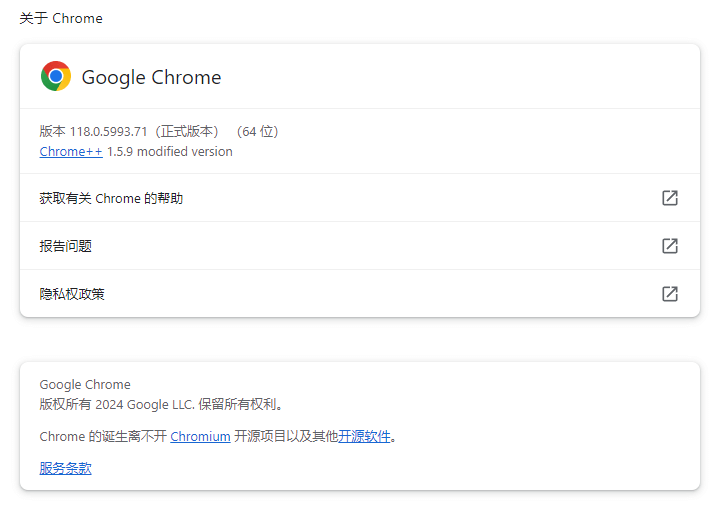Click the external link icon beside 报告问题

tap(670, 246)
